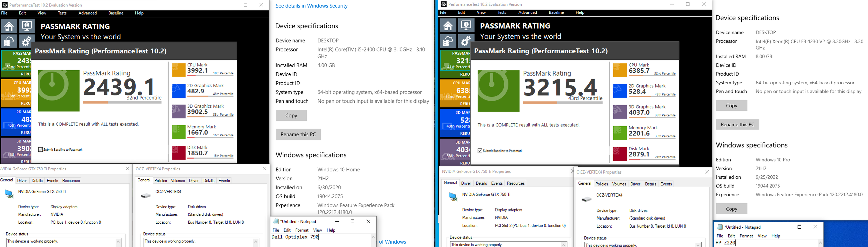The height and width of the screenshot is (247, 868).
Task: Click orange CPU Mark icon beside score 3992.1
Action: tap(179, 70)
